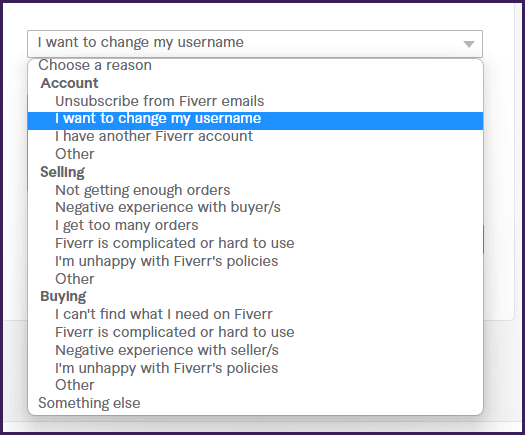Open the 'I want to change my username' combo box
525x435 pixels.
[255, 44]
